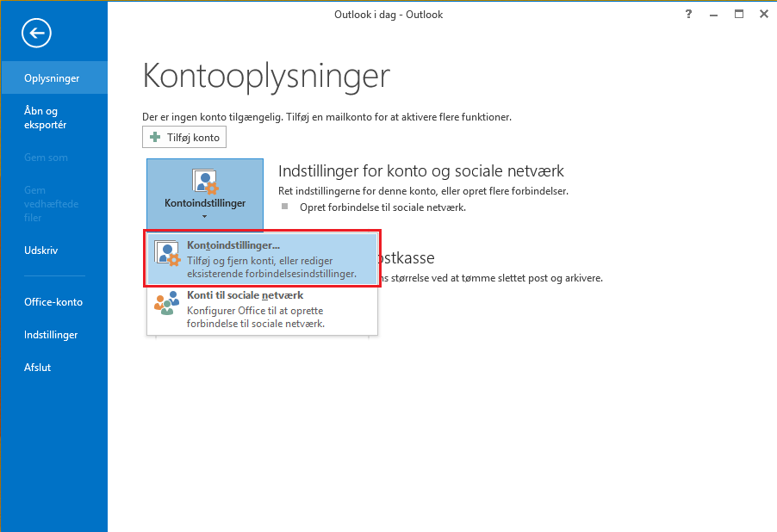Click the Konti til sociale netværk people icon
Viewport: 777px width, 532px height.
[x=166, y=303]
